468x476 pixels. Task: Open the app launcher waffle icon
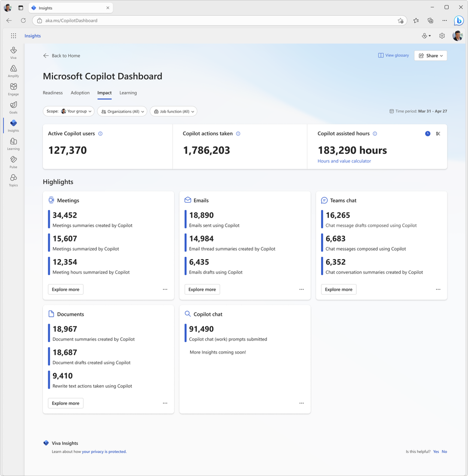pyautogui.click(x=13, y=36)
